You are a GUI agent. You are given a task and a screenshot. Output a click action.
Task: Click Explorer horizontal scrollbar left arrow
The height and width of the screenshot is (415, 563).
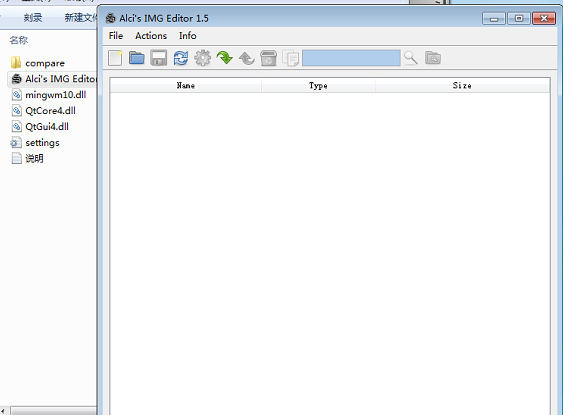tap(4, 411)
